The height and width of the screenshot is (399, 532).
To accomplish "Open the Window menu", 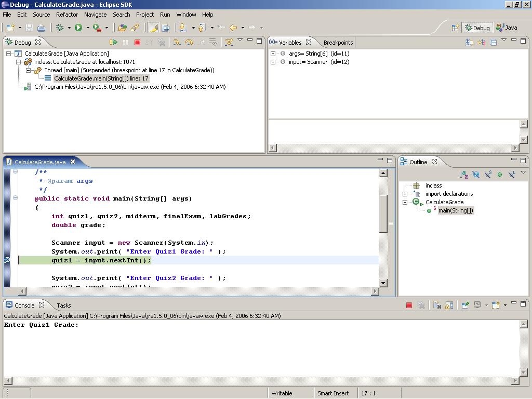I will [x=186, y=15].
